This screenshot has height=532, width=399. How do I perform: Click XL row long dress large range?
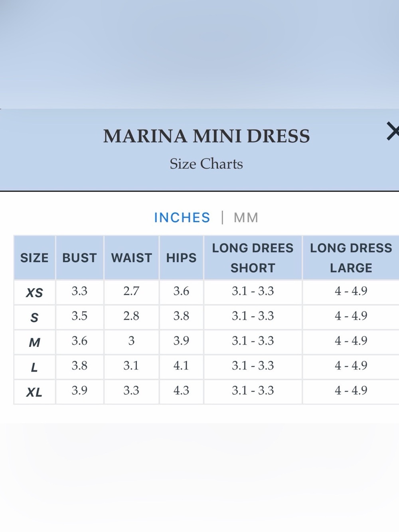351,390
